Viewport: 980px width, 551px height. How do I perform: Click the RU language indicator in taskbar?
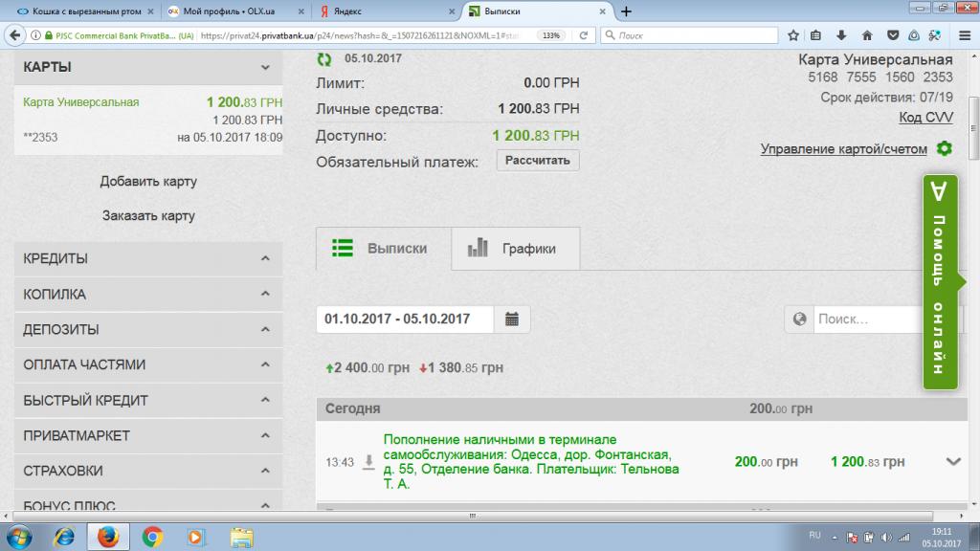coord(814,536)
